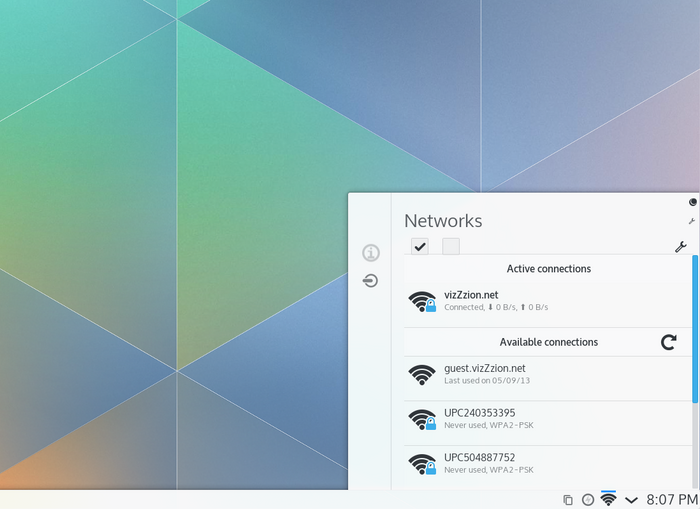Click the circular device notifier sidebar icon
Image resolution: width=700 pixels, height=509 pixels.
[x=371, y=281]
